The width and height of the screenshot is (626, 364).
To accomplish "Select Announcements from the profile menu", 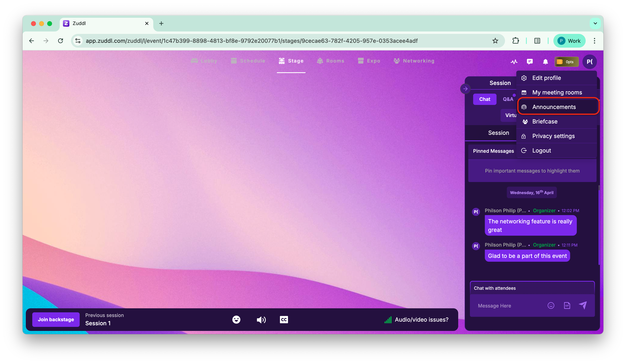I will 554,107.
